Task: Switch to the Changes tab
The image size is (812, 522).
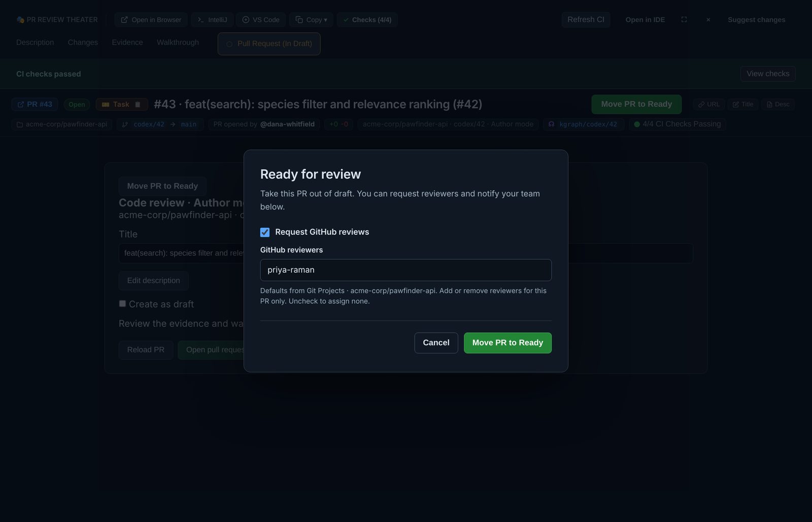Action: tap(83, 43)
